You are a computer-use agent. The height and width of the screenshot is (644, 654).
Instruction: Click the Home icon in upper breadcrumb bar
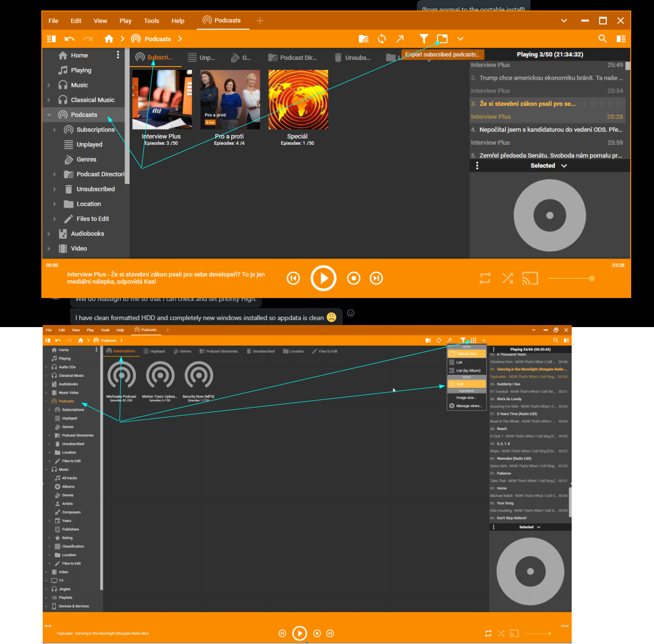(109, 39)
